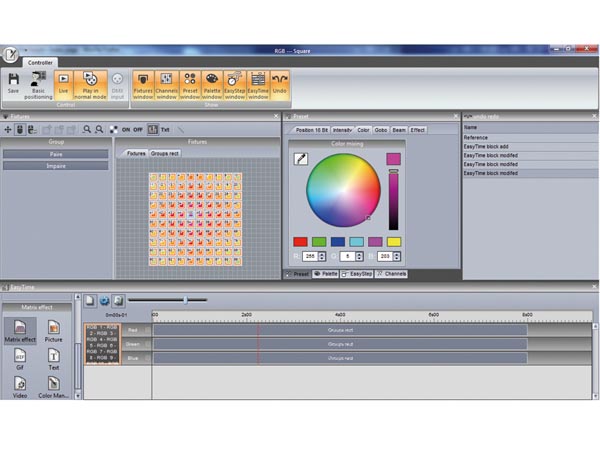Toggle the Palette window button
Screen dimensions: 600x450
coord(212,85)
